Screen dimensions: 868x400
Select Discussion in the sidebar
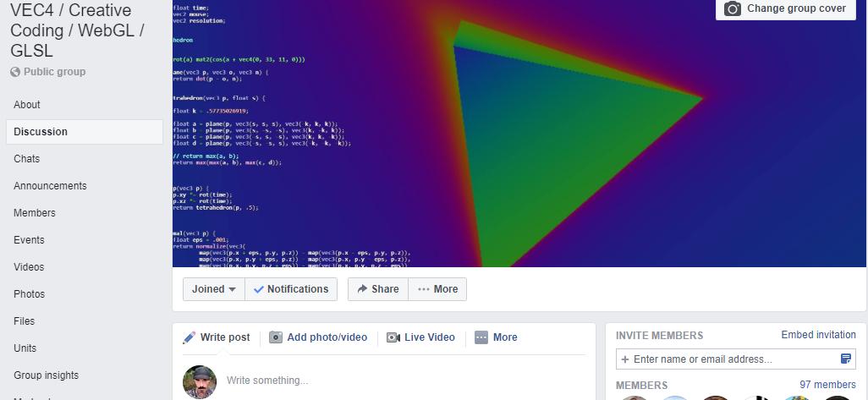84,132
